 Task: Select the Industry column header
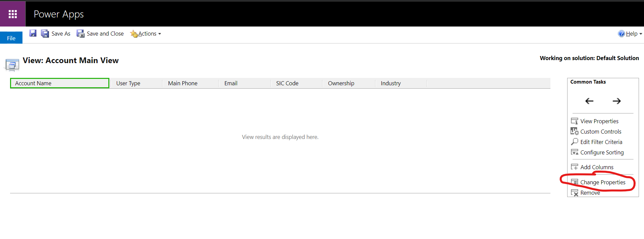[390, 83]
